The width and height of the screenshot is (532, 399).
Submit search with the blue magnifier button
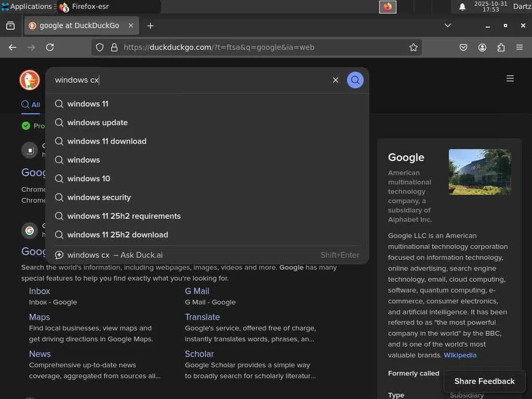point(355,80)
